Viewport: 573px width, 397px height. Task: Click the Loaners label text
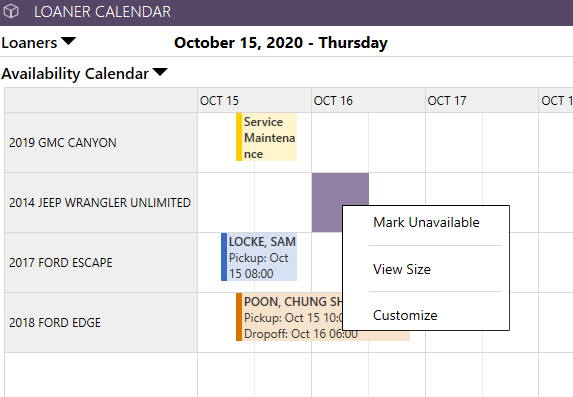(29, 43)
